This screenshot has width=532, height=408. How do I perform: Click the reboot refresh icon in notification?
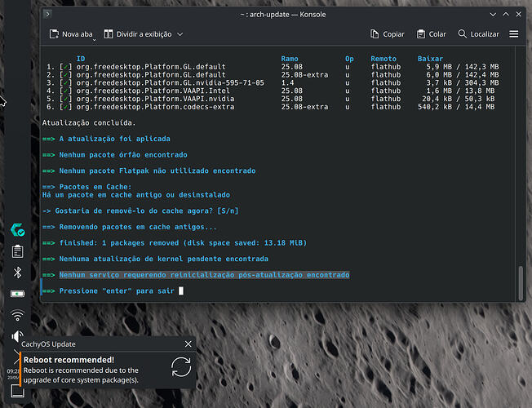181,367
